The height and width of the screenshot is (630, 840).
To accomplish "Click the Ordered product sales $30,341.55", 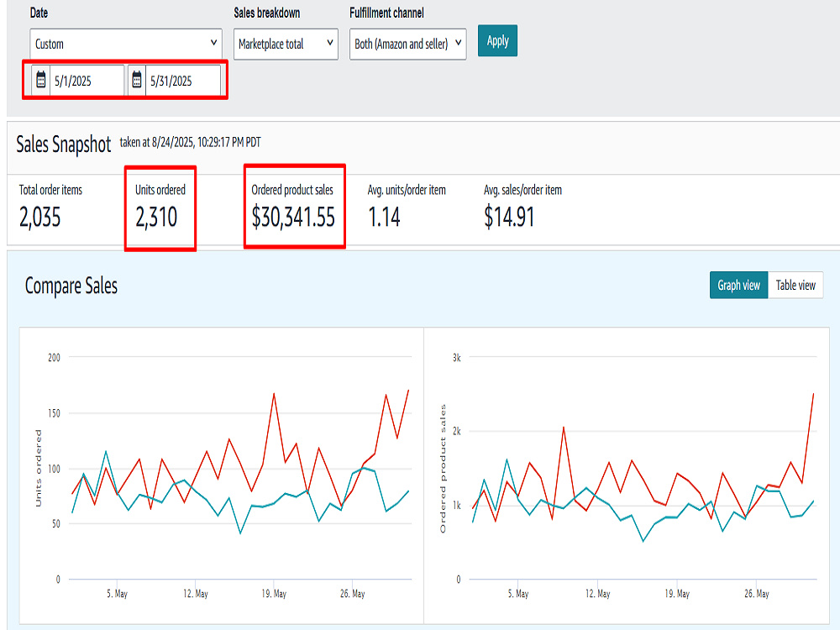I will 293,217.
